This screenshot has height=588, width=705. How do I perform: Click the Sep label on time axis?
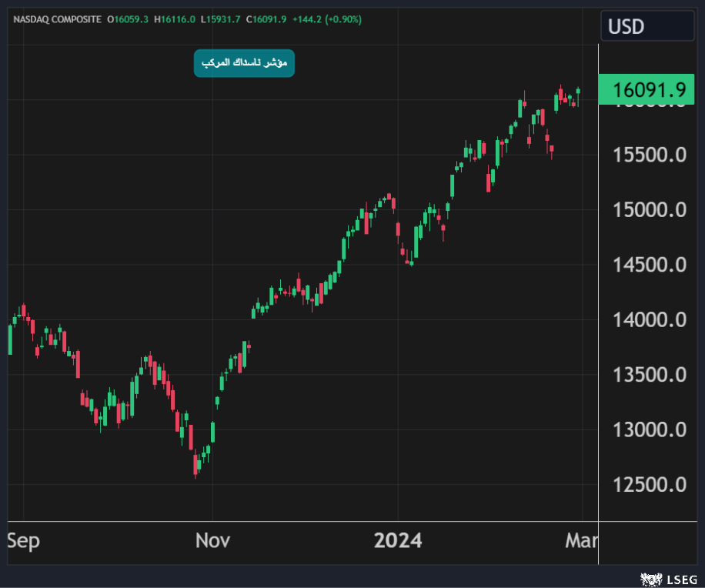click(23, 541)
